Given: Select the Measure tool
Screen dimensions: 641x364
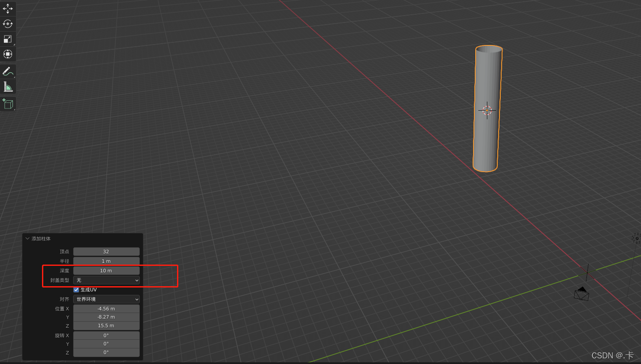Looking at the screenshot, I should click(8, 87).
